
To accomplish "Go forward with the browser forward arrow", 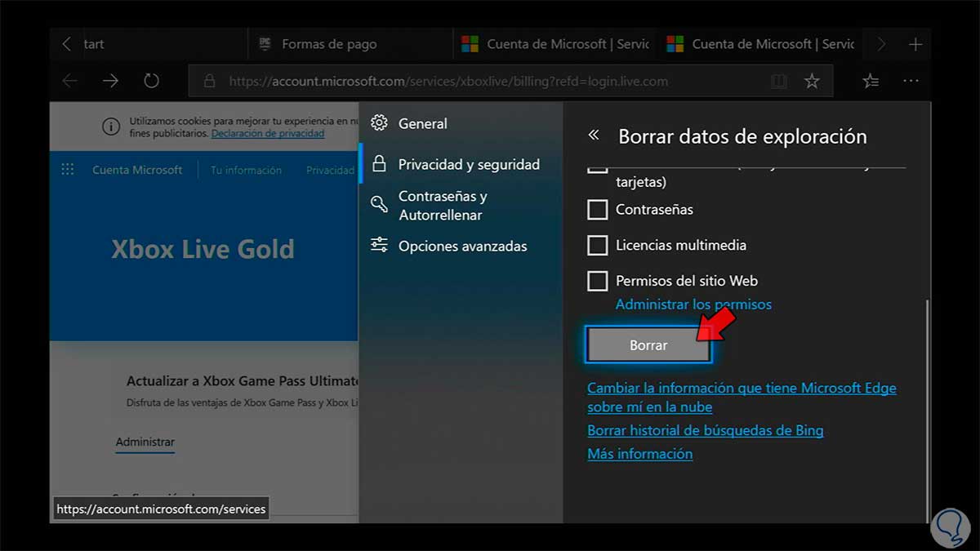I will tap(110, 81).
